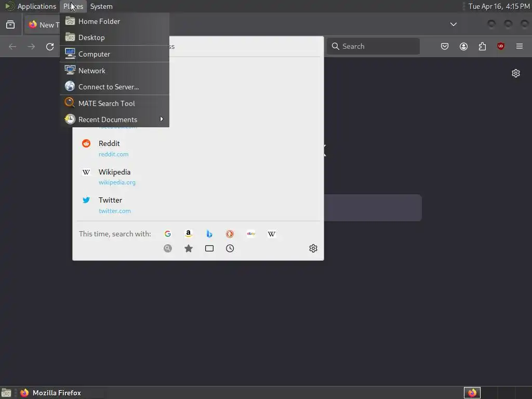Image resolution: width=532 pixels, height=399 pixels.
Task: Open the System menu
Action: (x=101, y=6)
